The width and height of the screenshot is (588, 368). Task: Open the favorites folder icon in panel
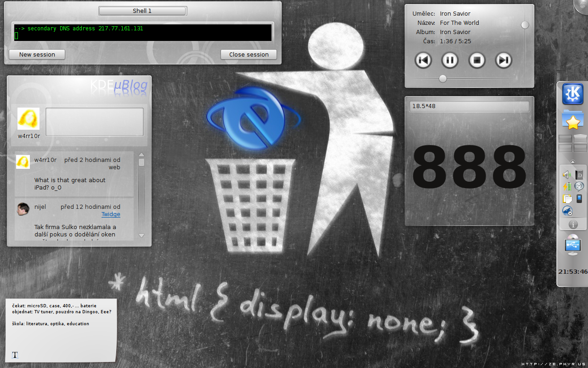[x=573, y=121]
